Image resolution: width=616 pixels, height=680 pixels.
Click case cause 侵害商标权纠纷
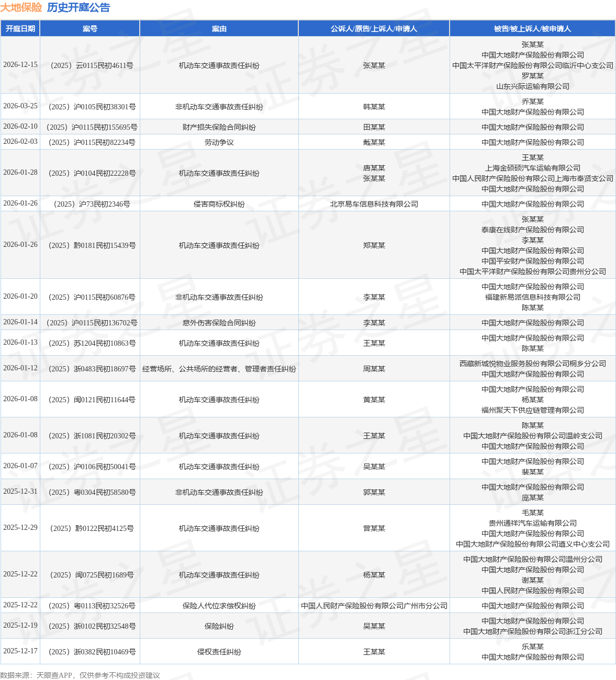219,204
